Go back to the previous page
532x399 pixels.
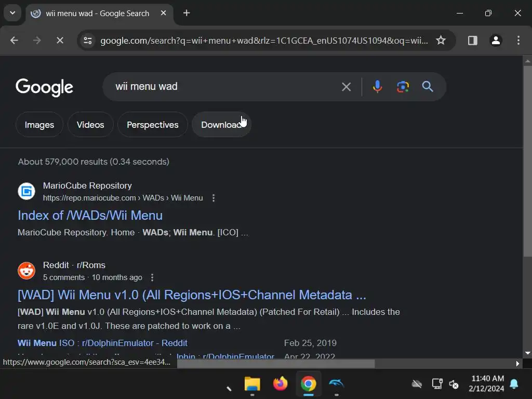[x=14, y=41]
